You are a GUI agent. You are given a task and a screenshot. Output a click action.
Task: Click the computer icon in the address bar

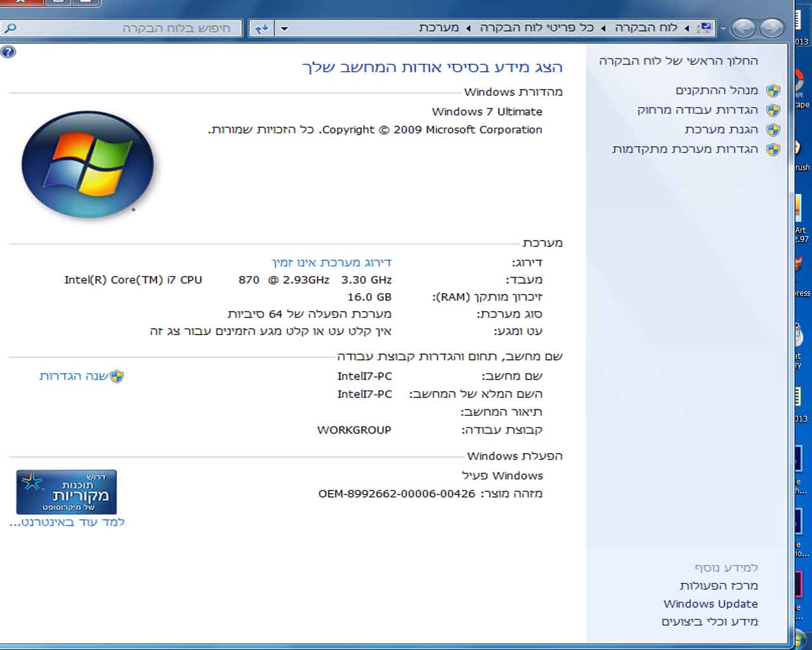[x=705, y=28]
